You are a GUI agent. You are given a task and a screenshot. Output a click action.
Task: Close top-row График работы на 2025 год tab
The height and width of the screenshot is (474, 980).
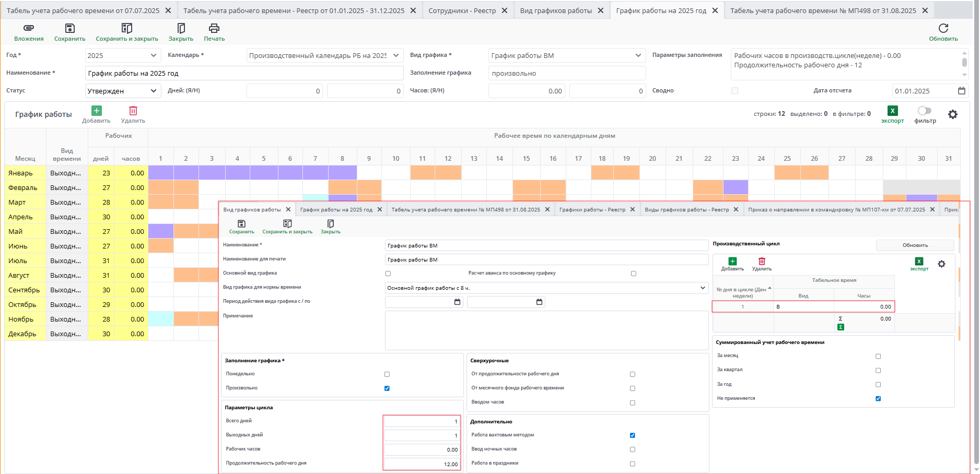715,10
